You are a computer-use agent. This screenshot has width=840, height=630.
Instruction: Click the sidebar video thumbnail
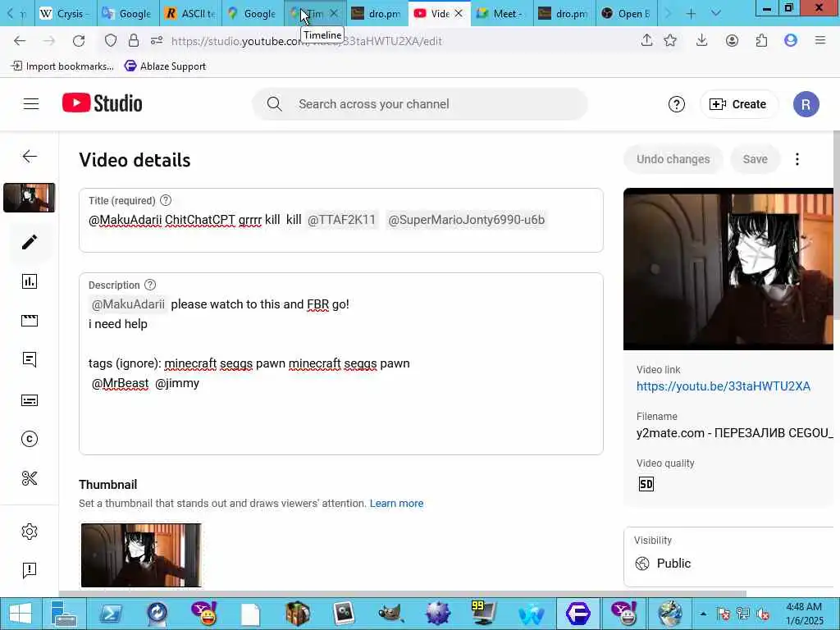[x=29, y=198]
